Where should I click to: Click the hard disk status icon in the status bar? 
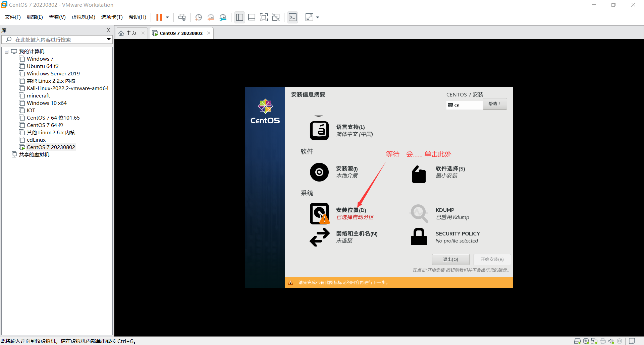pos(577,341)
